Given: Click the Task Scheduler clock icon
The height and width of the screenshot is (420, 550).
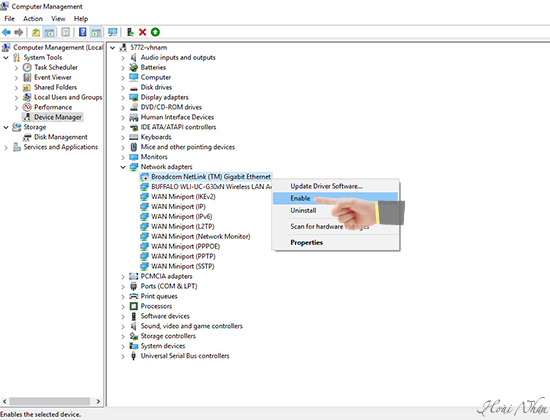Looking at the screenshot, I should coord(27,67).
